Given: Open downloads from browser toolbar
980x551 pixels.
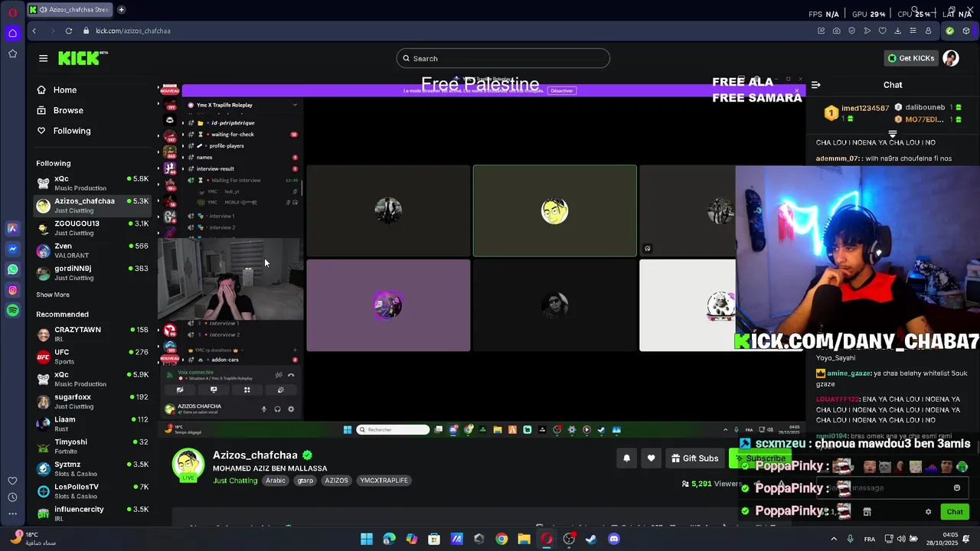Looking at the screenshot, I should (897, 31).
